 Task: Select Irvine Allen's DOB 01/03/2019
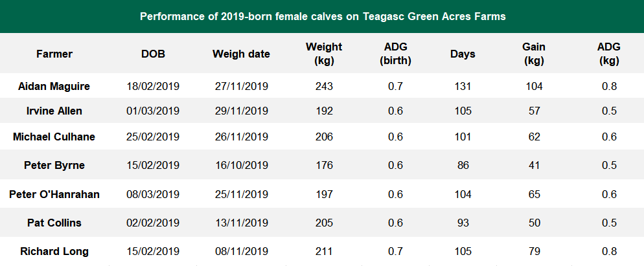[x=153, y=111]
